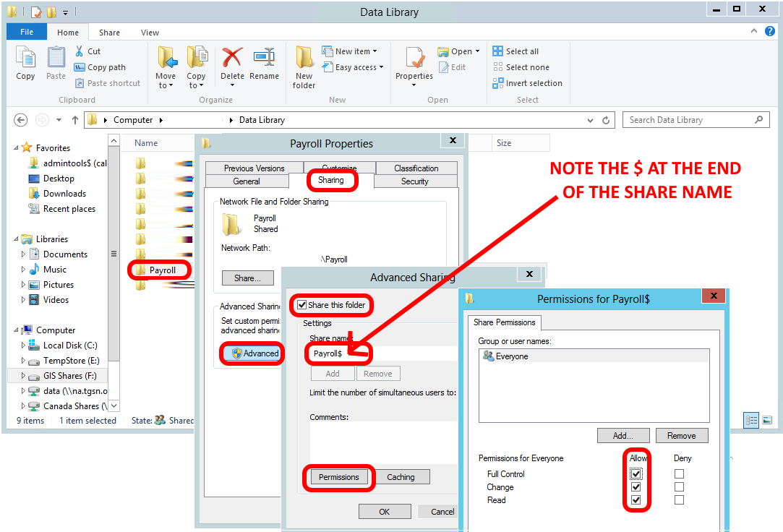Select the Copy icon in Clipboard group
The height and width of the screenshot is (532, 783).
click(x=25, y=65)
